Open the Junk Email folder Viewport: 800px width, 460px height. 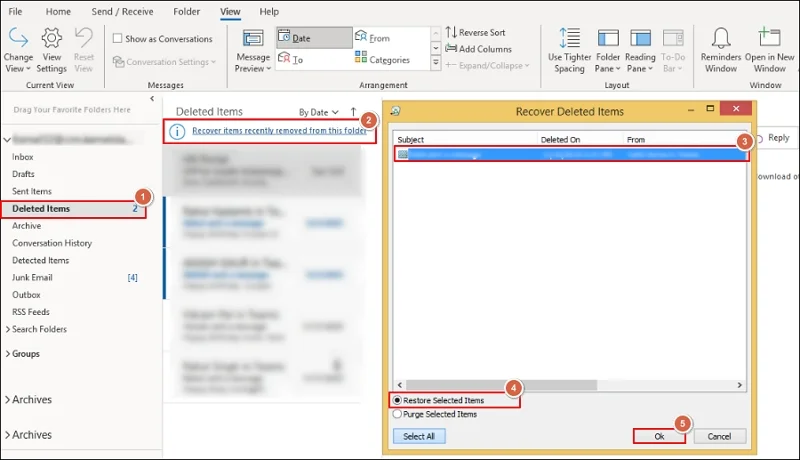pos(32,277)
